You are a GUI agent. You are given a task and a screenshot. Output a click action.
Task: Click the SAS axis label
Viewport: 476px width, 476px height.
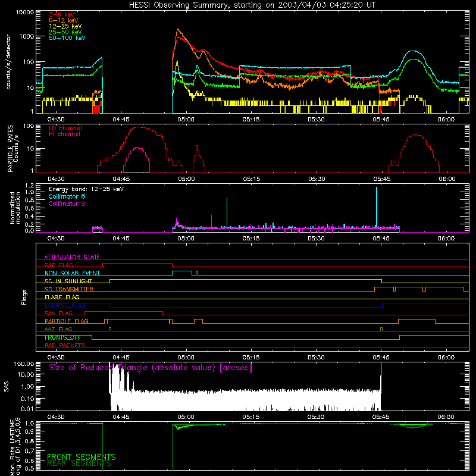[7, 387]
